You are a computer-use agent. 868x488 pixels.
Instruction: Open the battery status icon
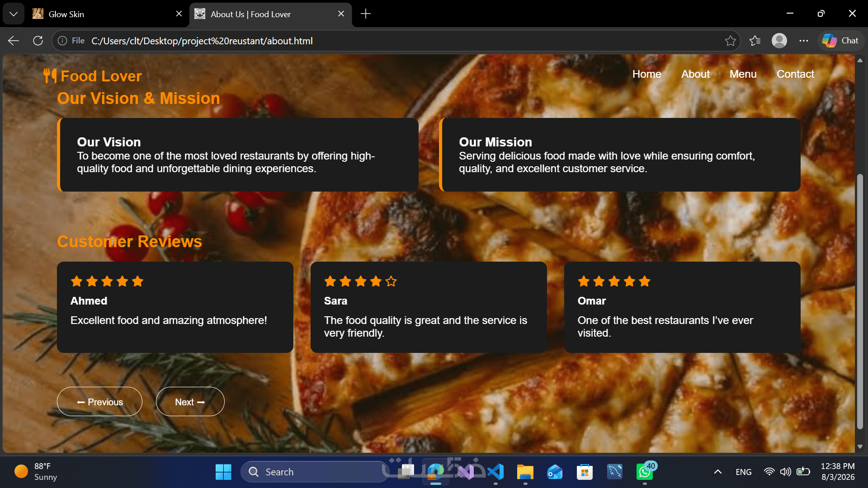803,472
